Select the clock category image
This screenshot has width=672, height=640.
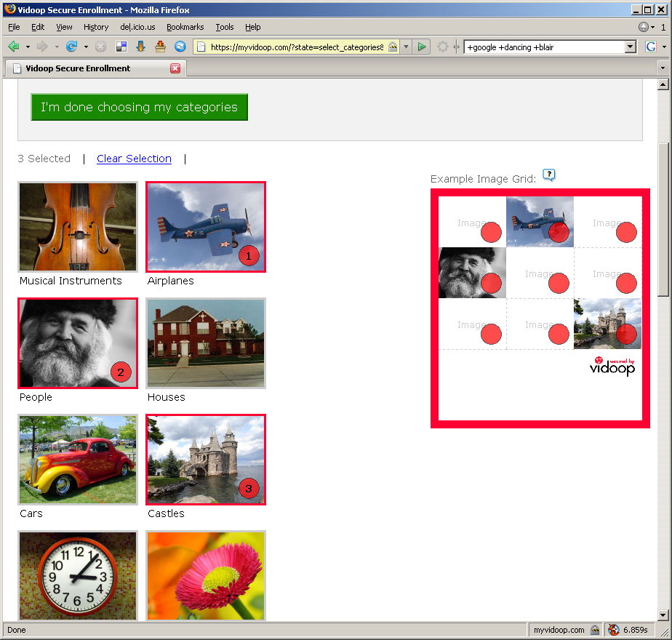tap(78, 575)
